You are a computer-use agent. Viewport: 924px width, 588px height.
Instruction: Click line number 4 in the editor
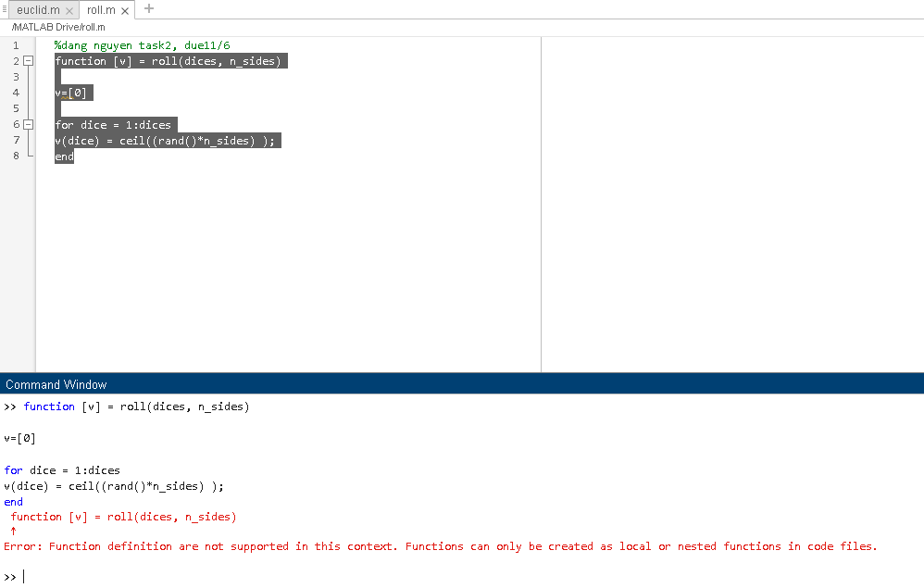[15, 92]
